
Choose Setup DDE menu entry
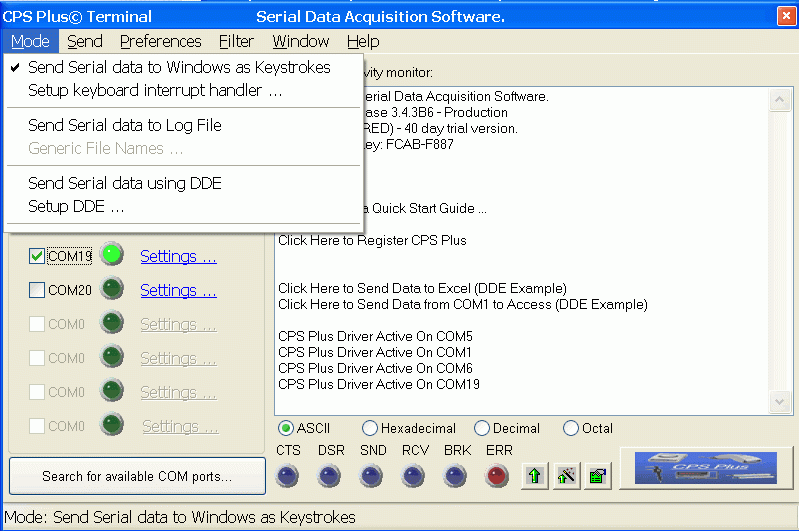click(x=183, y=206)
